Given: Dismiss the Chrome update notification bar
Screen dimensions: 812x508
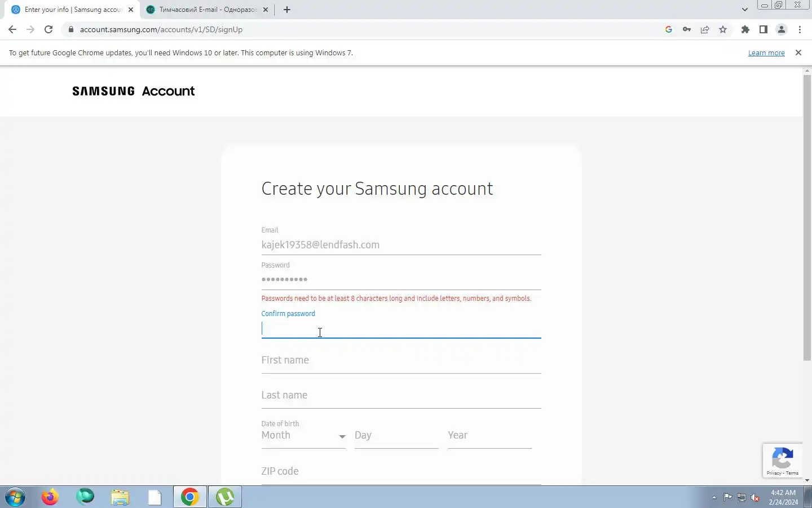Looking at the screenshot, I should point(798,52).
